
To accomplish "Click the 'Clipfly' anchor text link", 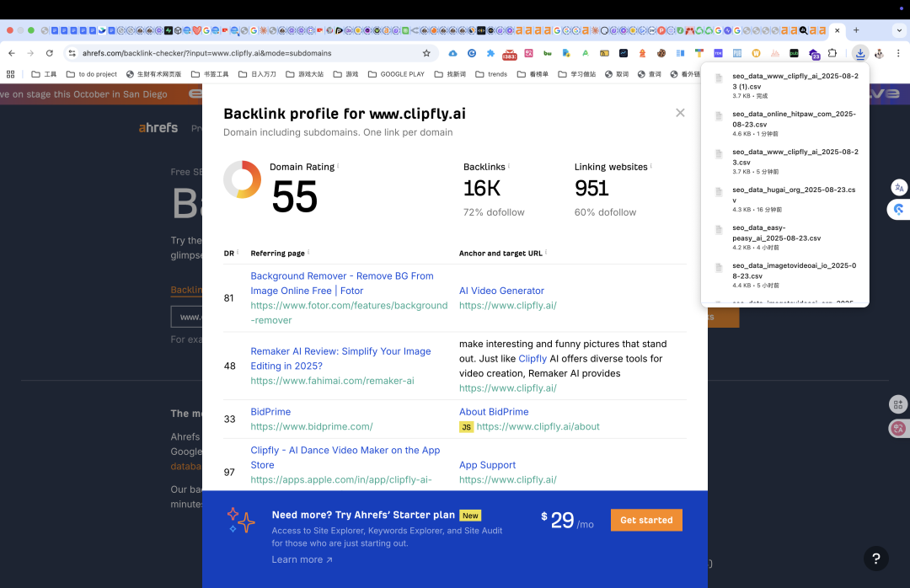I will point(533,359).
